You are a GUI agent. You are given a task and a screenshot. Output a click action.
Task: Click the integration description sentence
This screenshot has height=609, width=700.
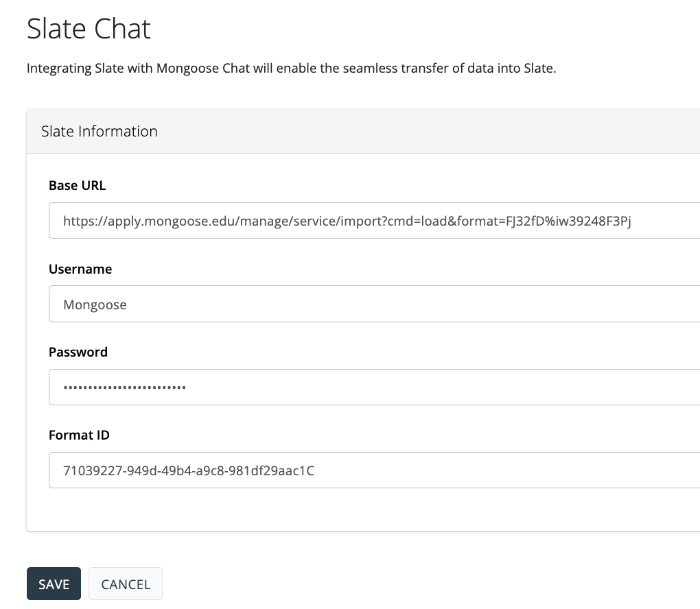click(291, 69)
